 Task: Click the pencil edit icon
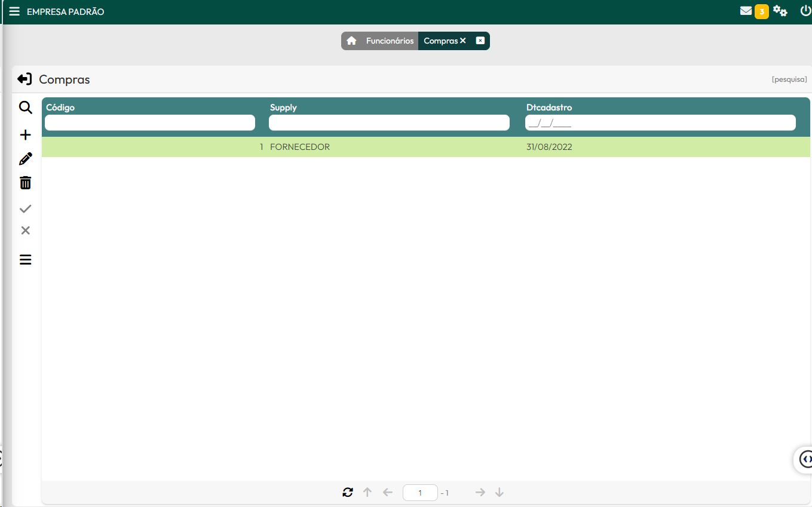tap(25, 159)
